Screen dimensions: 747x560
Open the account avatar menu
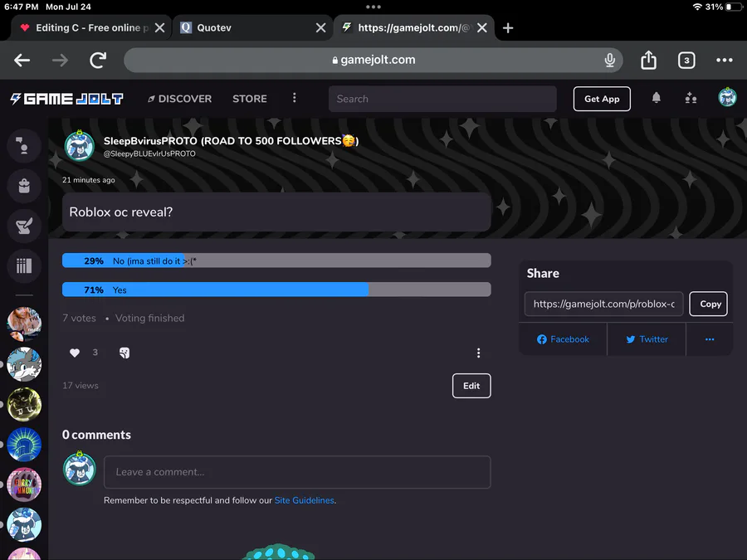click(x=727, y=98)
